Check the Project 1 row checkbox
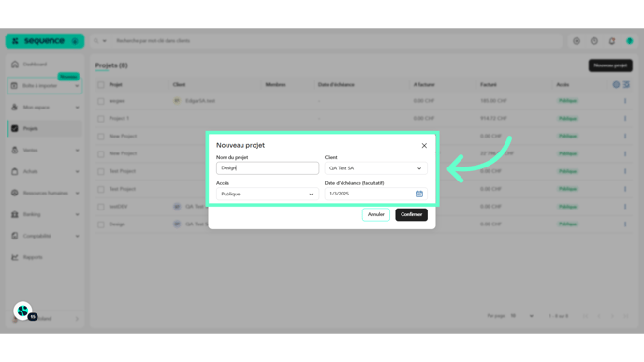 click(101, 119)
